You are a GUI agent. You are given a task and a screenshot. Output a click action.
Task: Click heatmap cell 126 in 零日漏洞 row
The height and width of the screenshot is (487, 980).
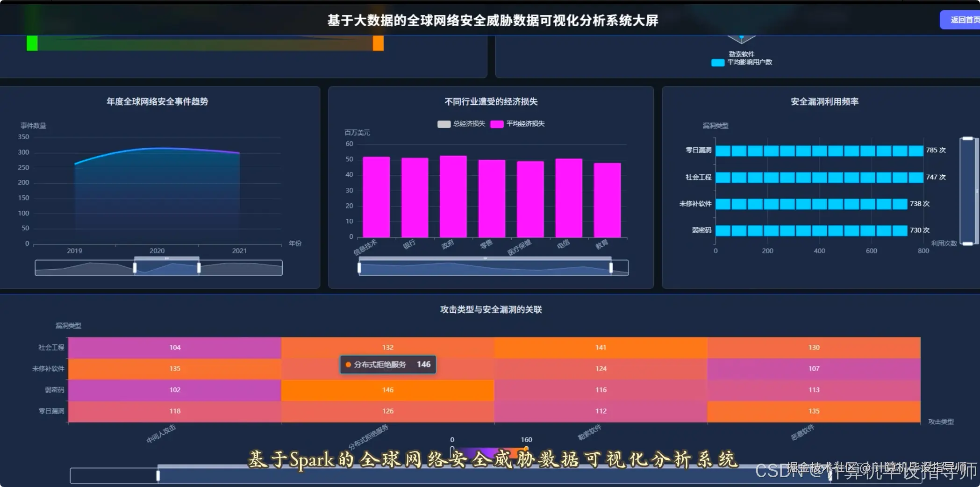tap(388, 411)
